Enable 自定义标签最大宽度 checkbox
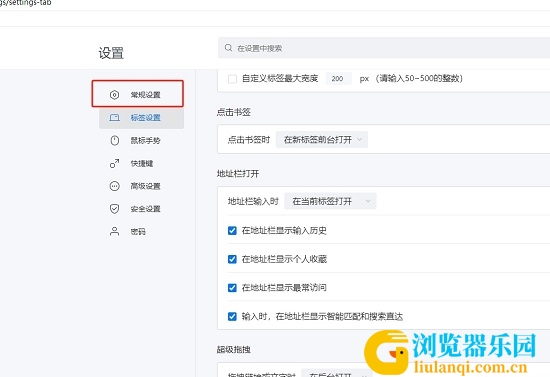Viewport: 550px width, 377px height. point(232,79)
